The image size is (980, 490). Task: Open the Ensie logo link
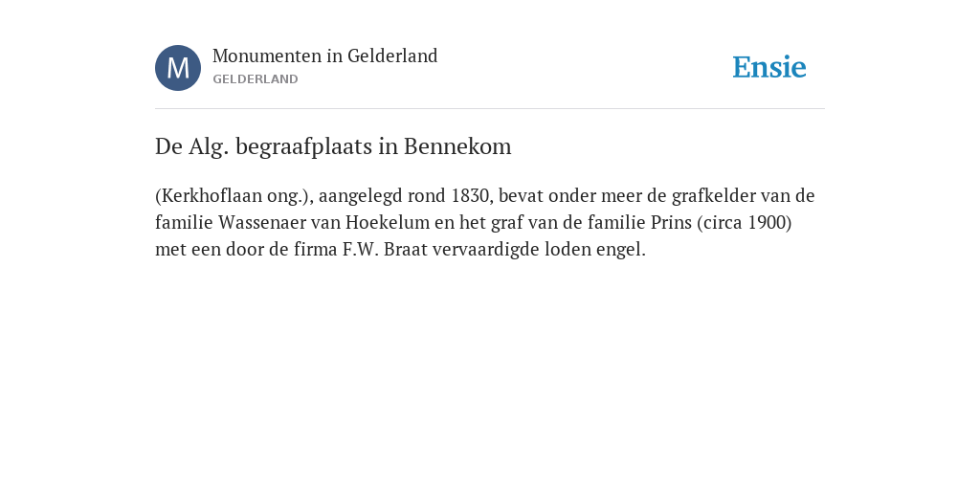[769, 67]
